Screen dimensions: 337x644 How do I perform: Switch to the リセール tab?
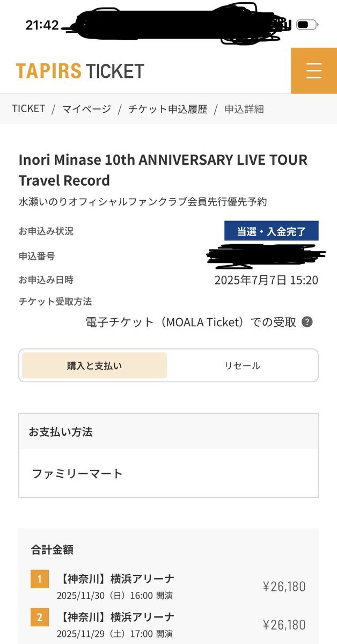[x=242, y=366]
